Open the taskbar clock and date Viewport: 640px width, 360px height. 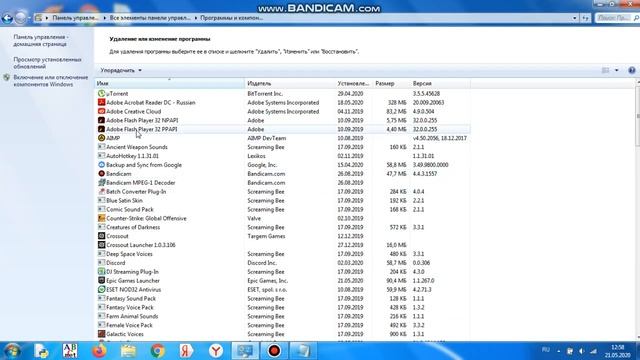[x=618, y=351]
